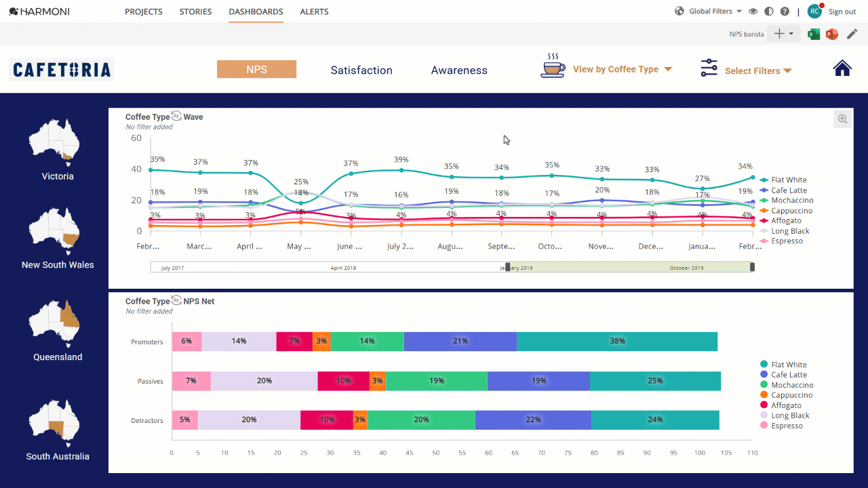Click the Detractors row label
The image size is (868, 488).
[x=147, y=421]
